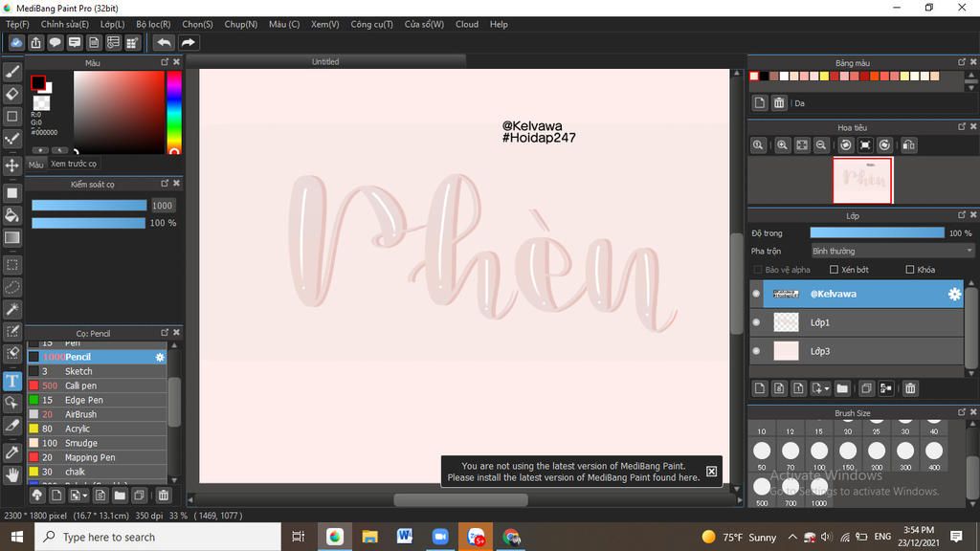The image size is (980, 551).
Task: Adjust layer Độ trong opacity slider
Action: coord(877,232)
